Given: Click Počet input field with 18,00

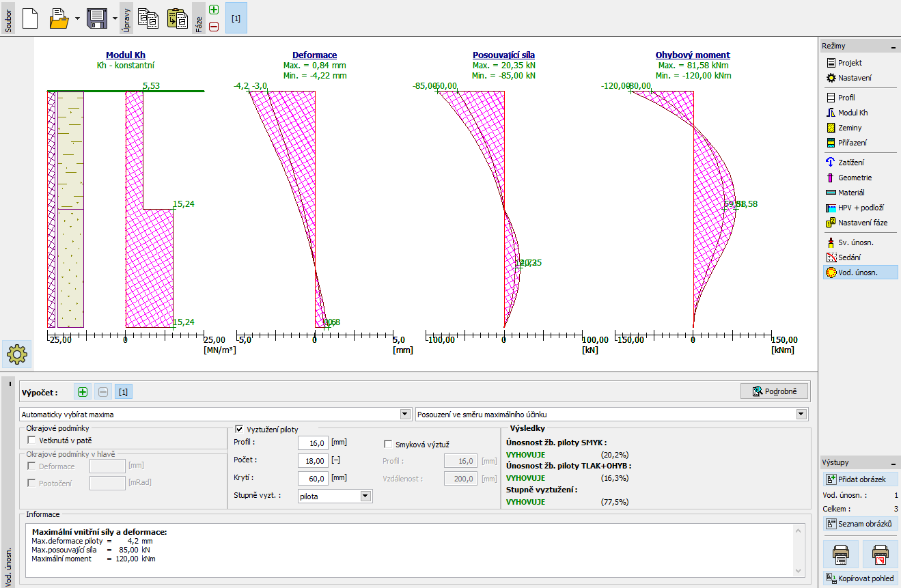Looking at the screenshot, I should click(313, 461).
